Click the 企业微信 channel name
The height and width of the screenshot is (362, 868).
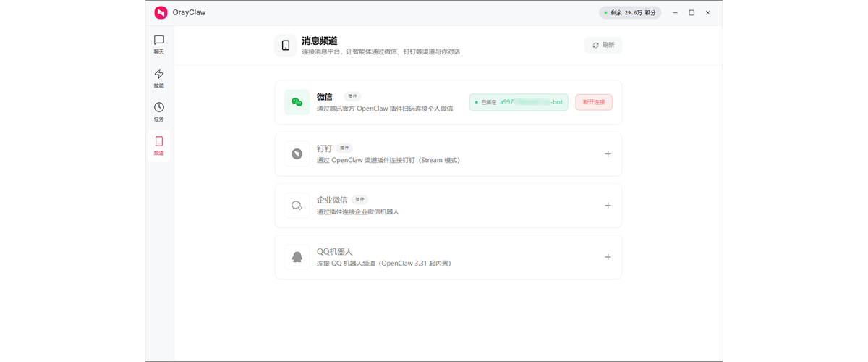(333, 199)
